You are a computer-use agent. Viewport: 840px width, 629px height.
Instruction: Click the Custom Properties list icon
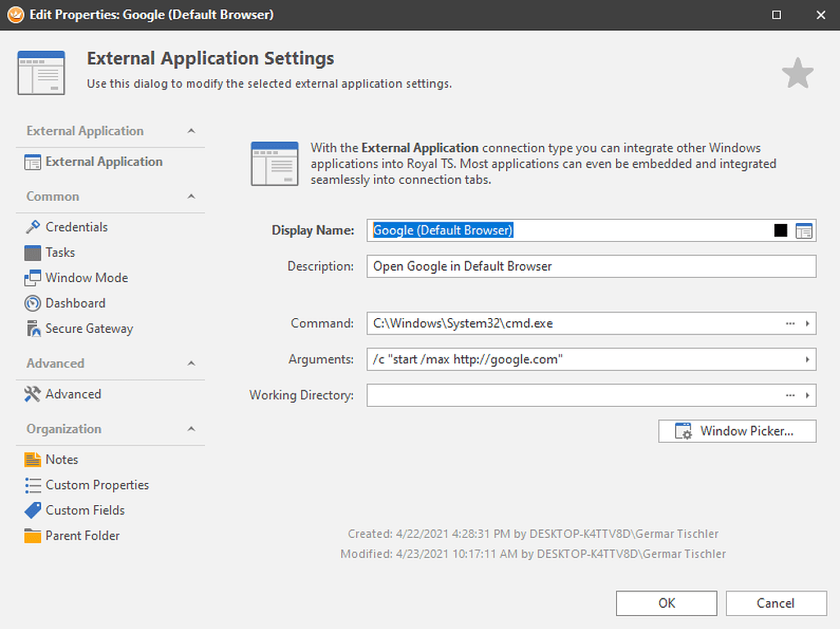(x=32, y=485)
